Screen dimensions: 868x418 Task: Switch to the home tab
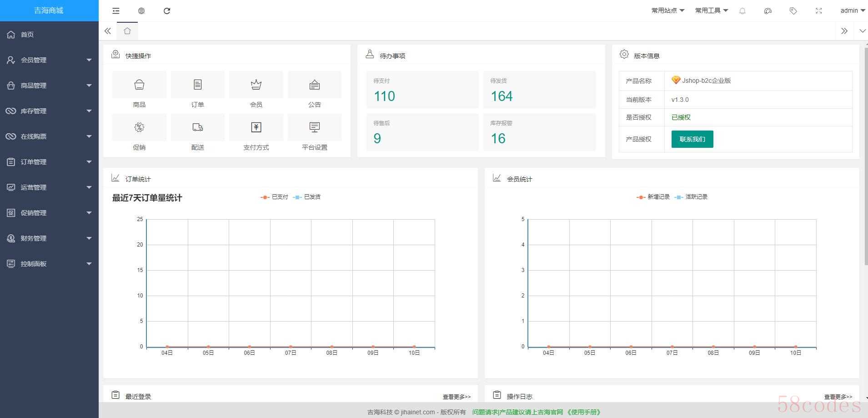pyautogui.click(x=127, y=31)
